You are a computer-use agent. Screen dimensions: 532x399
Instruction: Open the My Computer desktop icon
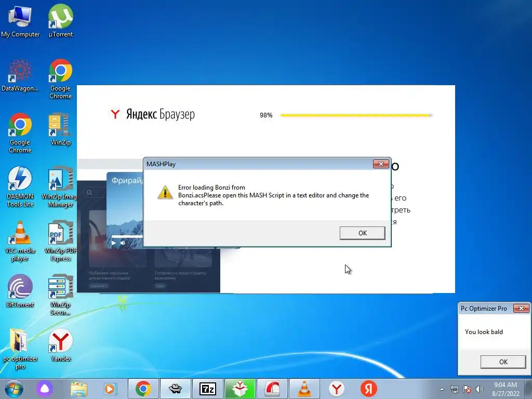coord(20,21)
